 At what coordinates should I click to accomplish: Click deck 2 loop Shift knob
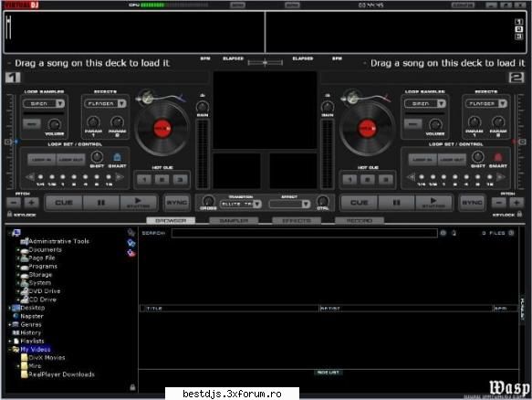point(478,157)
